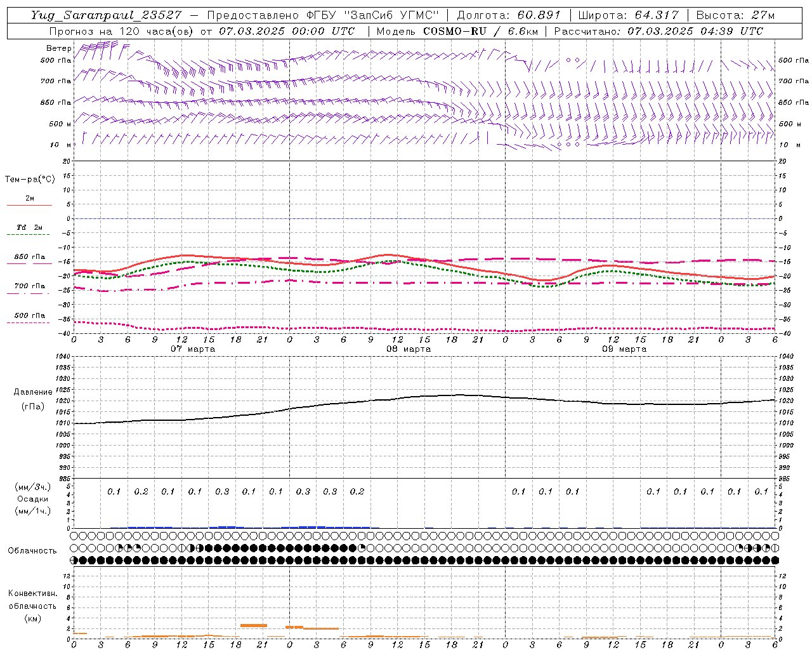Click the 700 гПа temperature legend entry
812x650 pixels.
pos(30,286)
